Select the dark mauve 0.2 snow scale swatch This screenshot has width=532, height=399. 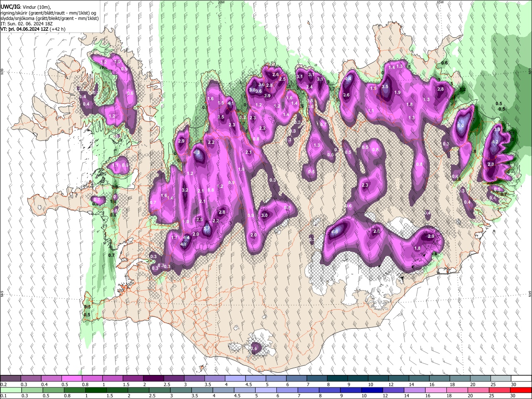coord(10,379)
